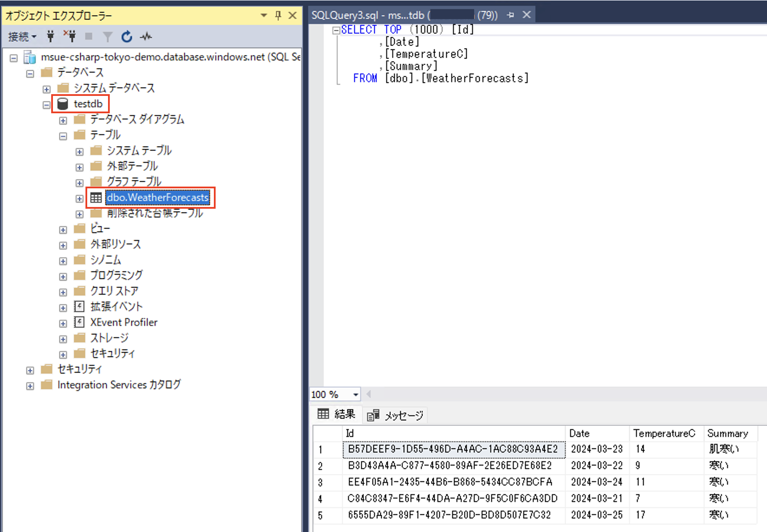Click the filter icon in Object Explorer
Screen dimensions: 767x532
pyautogui.click(x=107, y=36)
